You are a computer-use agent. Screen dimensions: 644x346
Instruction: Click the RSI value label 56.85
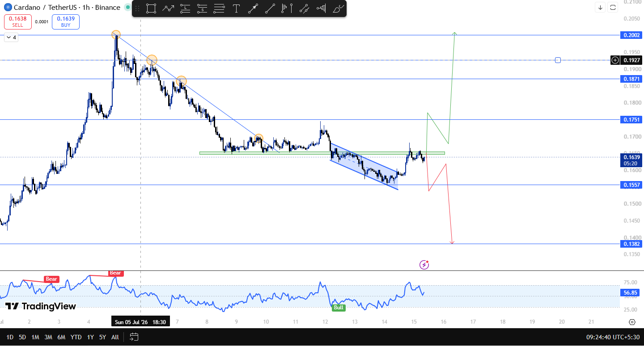tap(631, 293)
